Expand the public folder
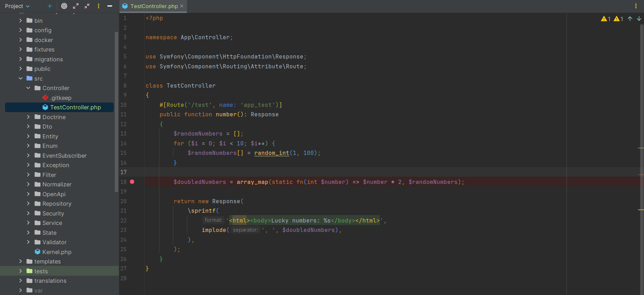Viewport: 644px width, 295px height. [20, 69]
